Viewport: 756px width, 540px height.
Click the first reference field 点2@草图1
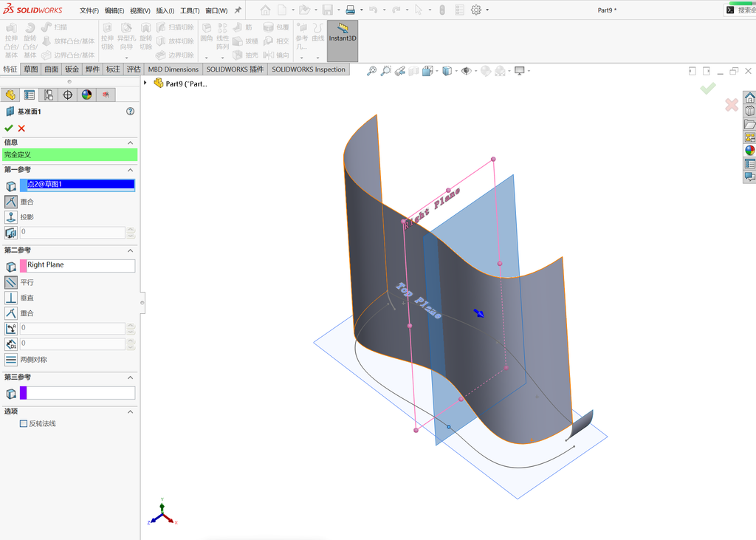point(77,185)
